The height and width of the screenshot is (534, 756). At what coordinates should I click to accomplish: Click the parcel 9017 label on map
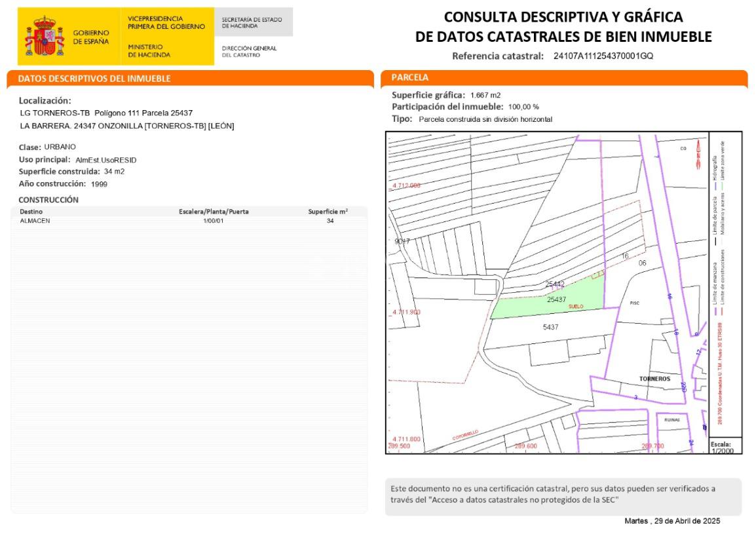click(x=402, y=241)
